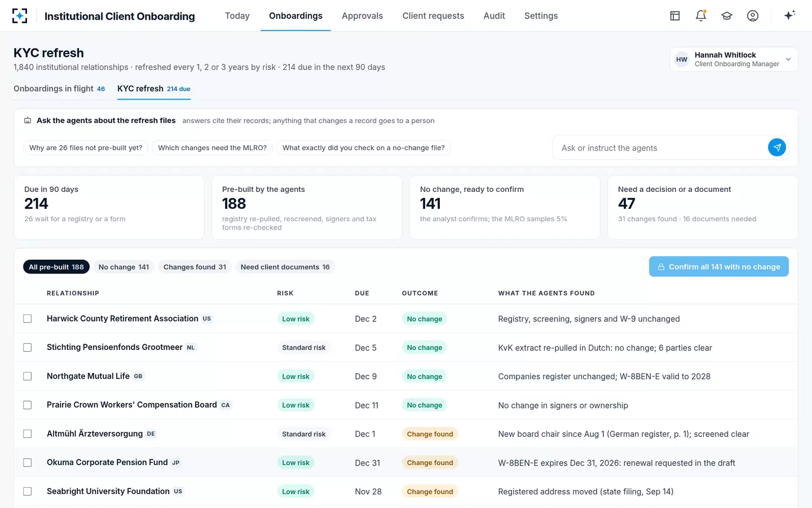The width and height of the screenshot is (812, 508).
Task: Select Prairie Crown Workers' Compensation Board checkbox
Action: [27, 405]
